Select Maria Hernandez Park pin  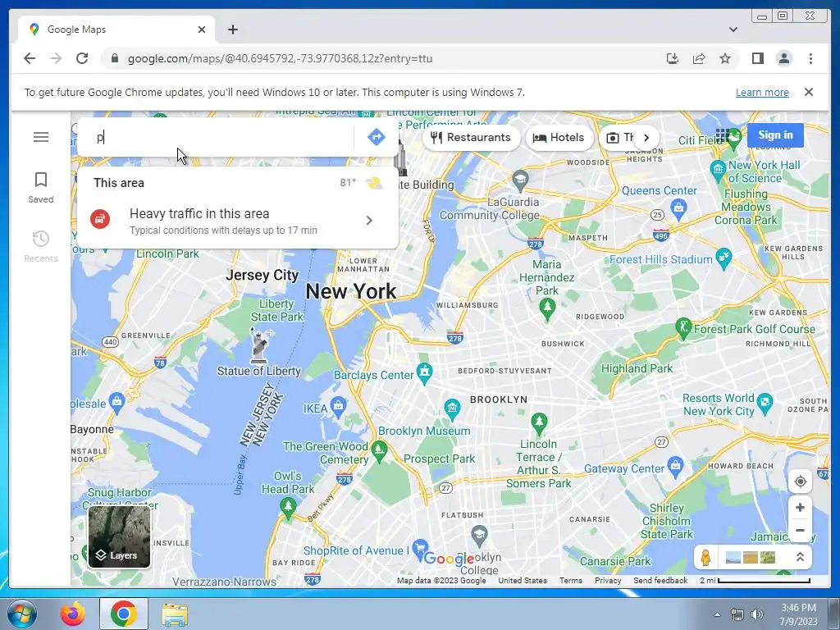(x=547, y=308)
